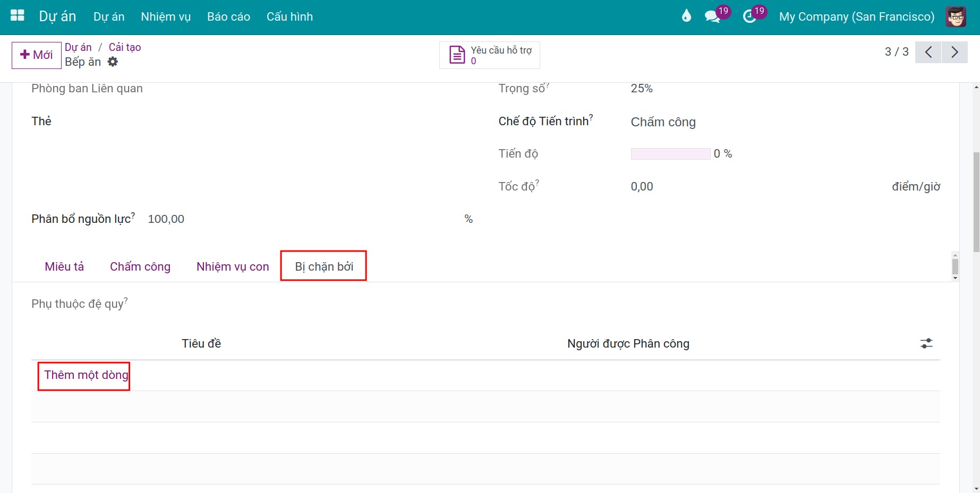Click the down arrow of inner small scrollbar

pos(955,278)
